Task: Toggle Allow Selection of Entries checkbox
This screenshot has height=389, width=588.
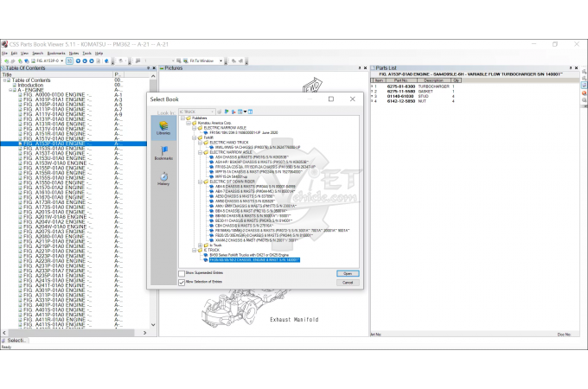Action: [182, 282]
